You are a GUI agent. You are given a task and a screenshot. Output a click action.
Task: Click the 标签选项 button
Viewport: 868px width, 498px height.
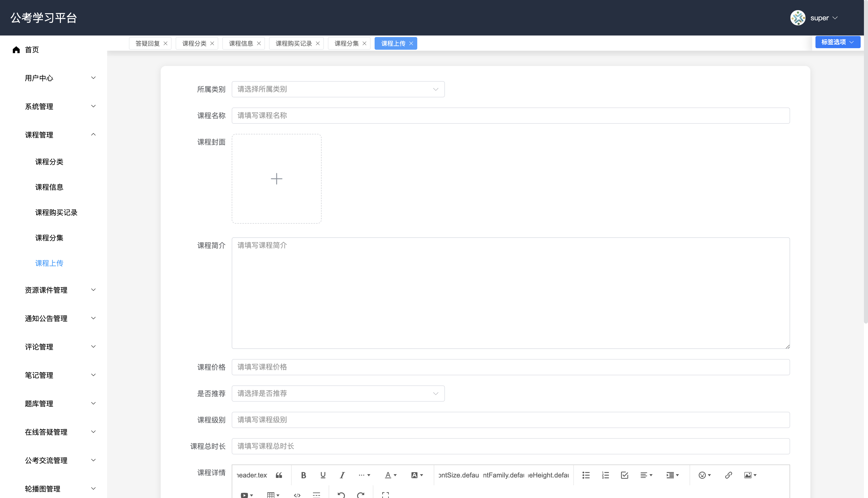[837, 42]
